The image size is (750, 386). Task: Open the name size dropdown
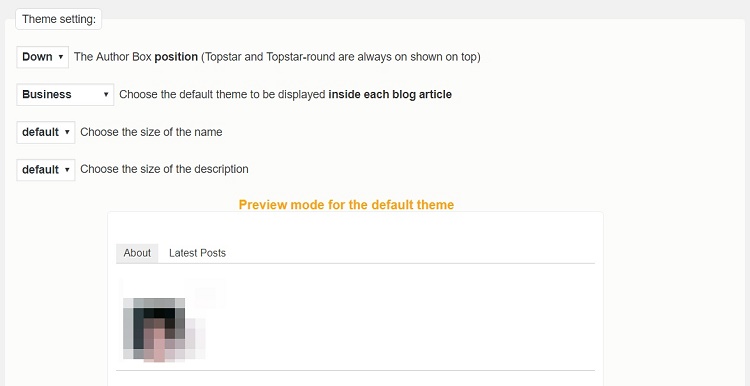pyautogui.click(x=46, y=132)
